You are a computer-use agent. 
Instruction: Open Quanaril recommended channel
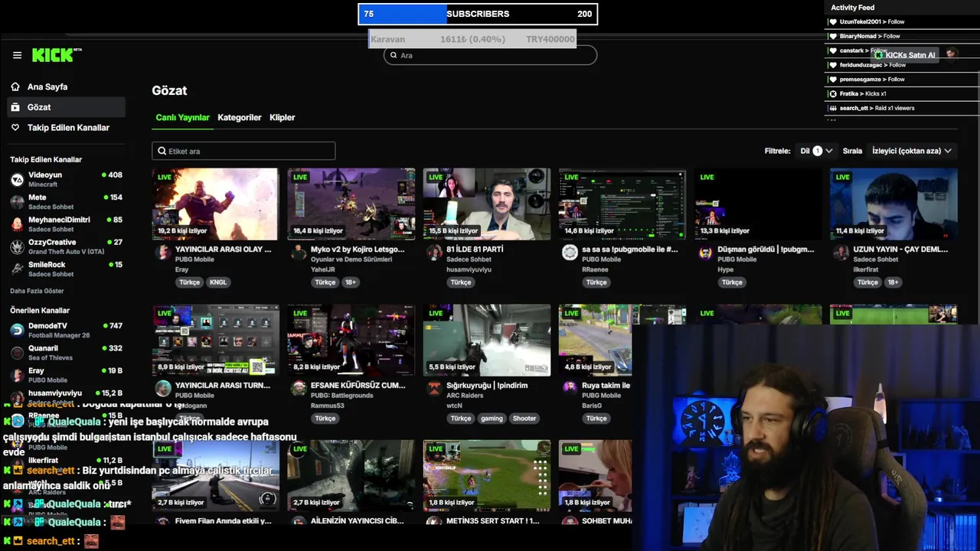tap(66, 352)
